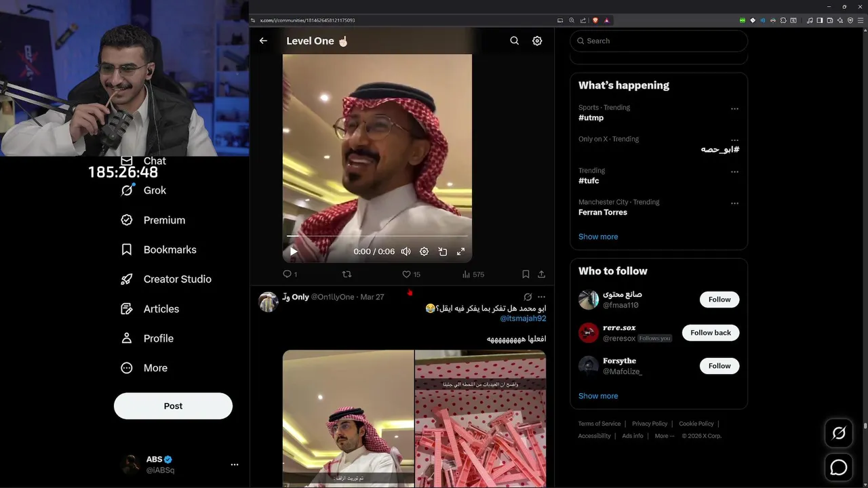868x488 pixels.
Task: Like the post with 15 likes
Action: (411, 274)
